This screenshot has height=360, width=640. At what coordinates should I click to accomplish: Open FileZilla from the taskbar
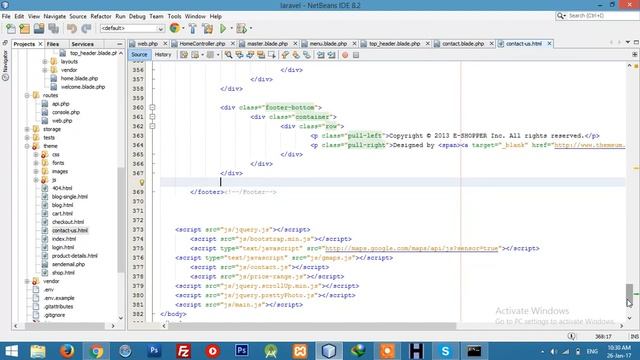click(183, 351)
